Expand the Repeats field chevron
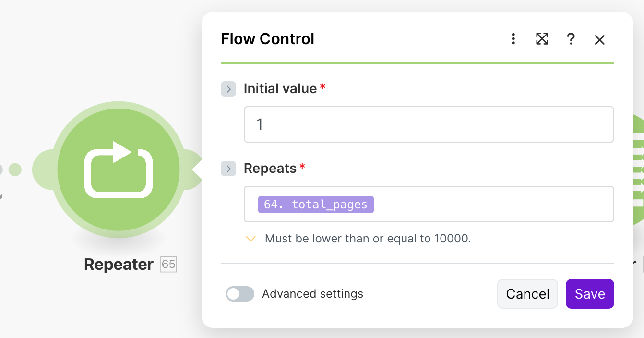 [x=228, y=169]
